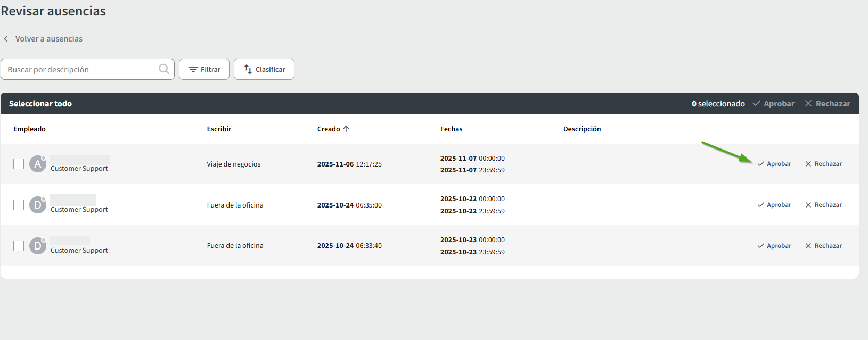The height and width of the screenshot is (340, 868).
Task: Click avatar A of the first employee
Action: 37,164
